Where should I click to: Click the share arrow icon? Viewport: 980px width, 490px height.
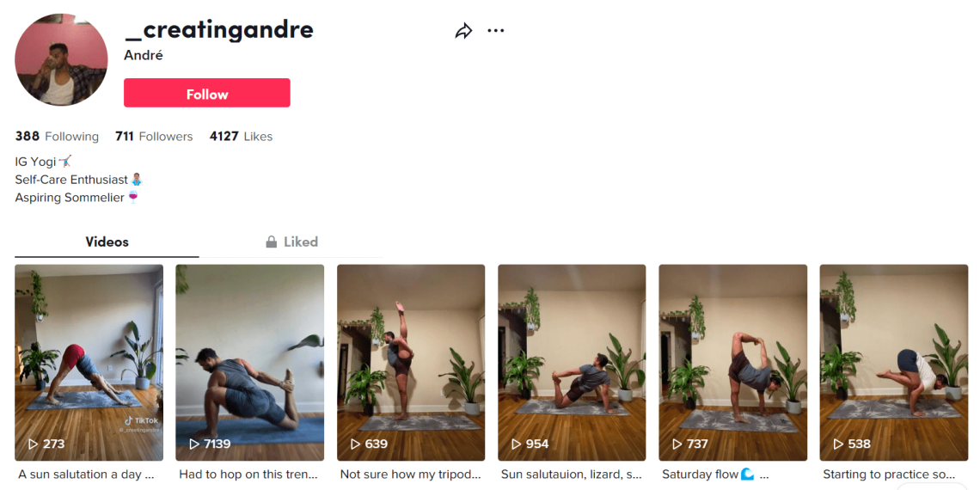pos(463,31)
